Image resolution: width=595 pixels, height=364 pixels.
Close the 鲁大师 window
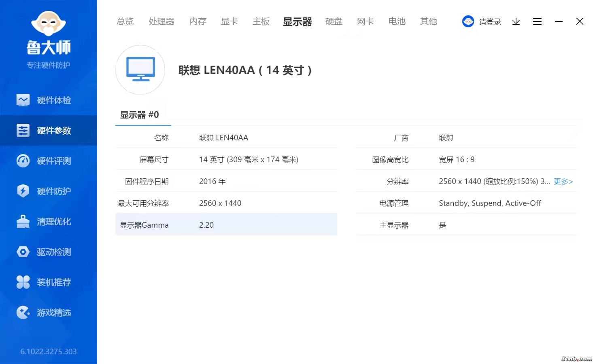(580, 21)
